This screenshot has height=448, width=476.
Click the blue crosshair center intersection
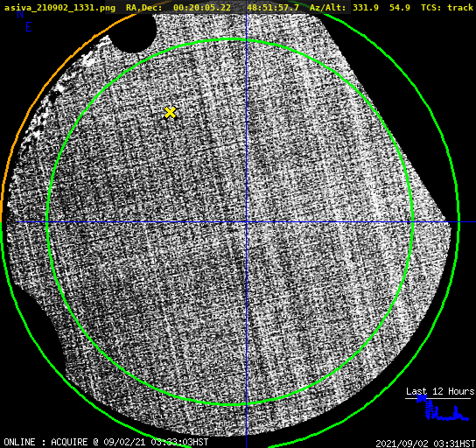(x=246, y=222)
